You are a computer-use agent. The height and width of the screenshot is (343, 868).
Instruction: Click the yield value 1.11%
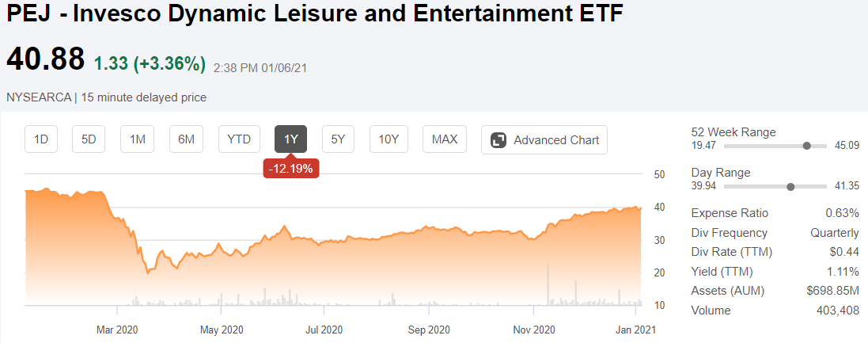(843, 272)
